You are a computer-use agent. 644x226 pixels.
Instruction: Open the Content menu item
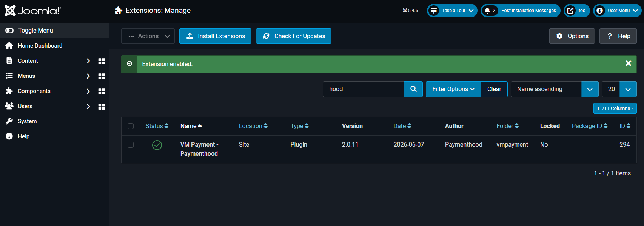click(28, 61)
